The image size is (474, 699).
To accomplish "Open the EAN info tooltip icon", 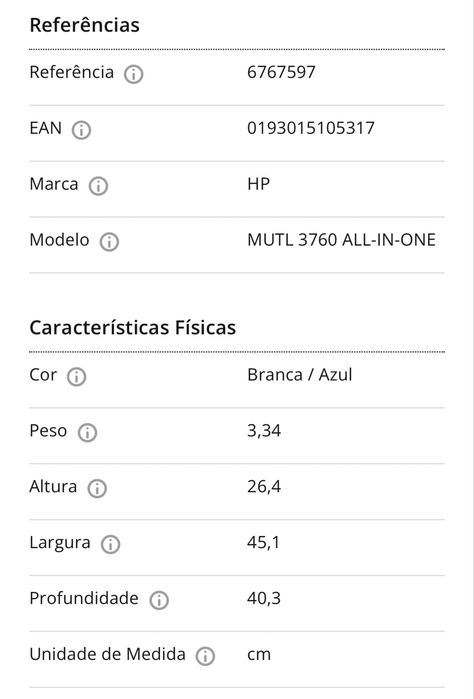I will tap(81, 130).
